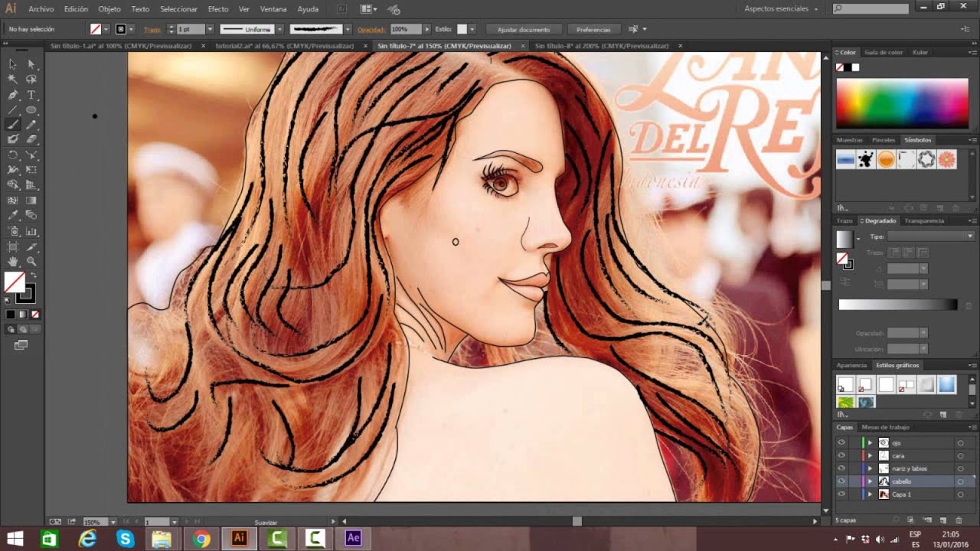The image size is (980, 551).
Task: Click the orange Opacidad label
Action: point(371,29)
